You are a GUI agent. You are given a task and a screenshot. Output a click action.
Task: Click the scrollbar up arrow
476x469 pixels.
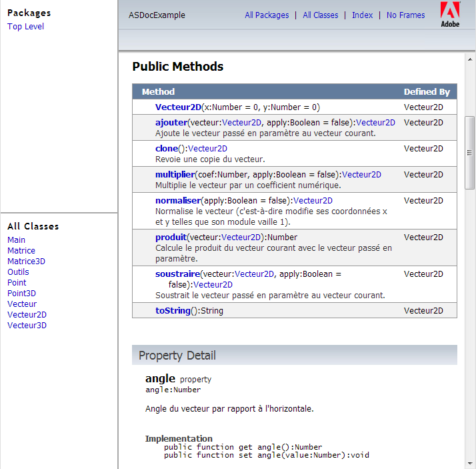click(470, 59)
